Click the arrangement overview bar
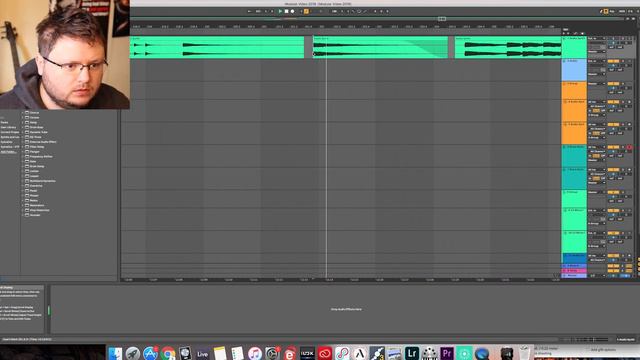 click(x=376, y=19)
